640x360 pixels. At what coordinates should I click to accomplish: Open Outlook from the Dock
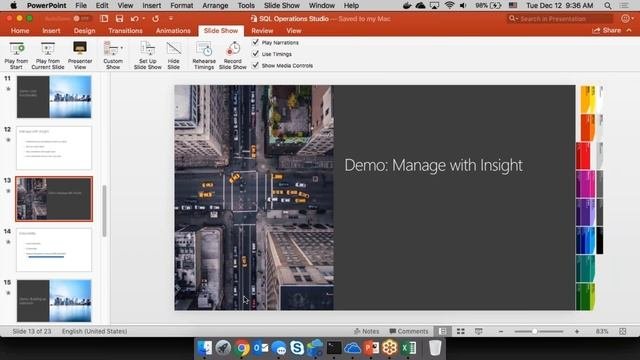pos(260,348)
